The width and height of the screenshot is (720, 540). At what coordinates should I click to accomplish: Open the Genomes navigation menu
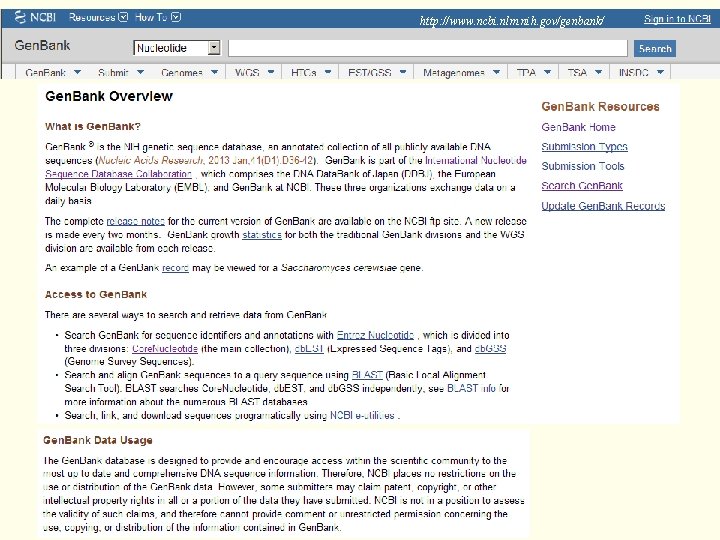(189, 73)
